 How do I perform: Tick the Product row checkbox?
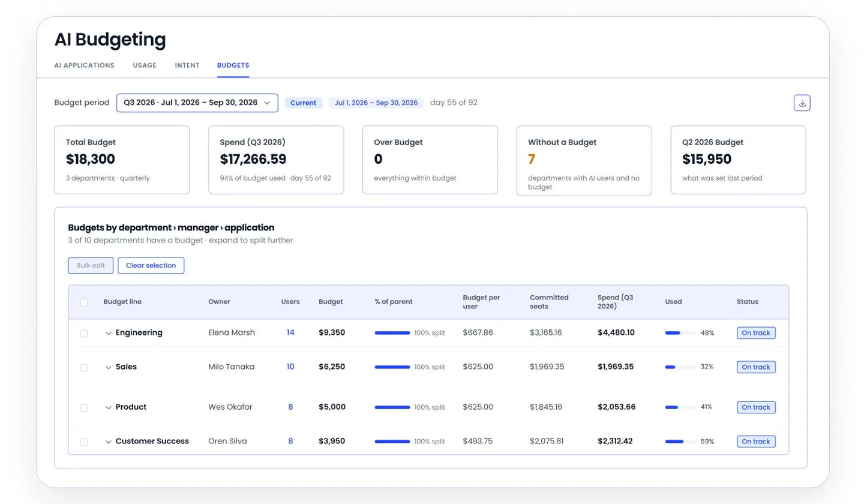tap(84, 407)
